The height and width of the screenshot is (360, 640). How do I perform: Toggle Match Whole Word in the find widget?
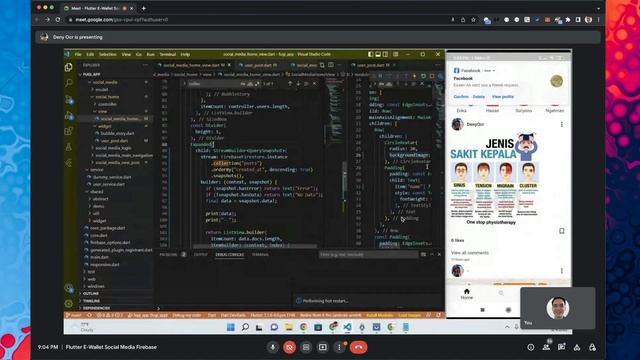click(x=250, y=84)
